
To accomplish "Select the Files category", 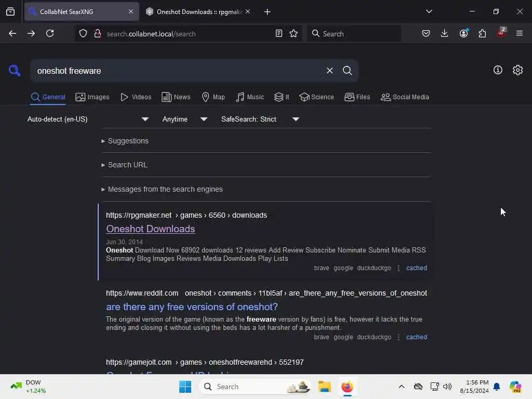I will [x=357, y=97].
